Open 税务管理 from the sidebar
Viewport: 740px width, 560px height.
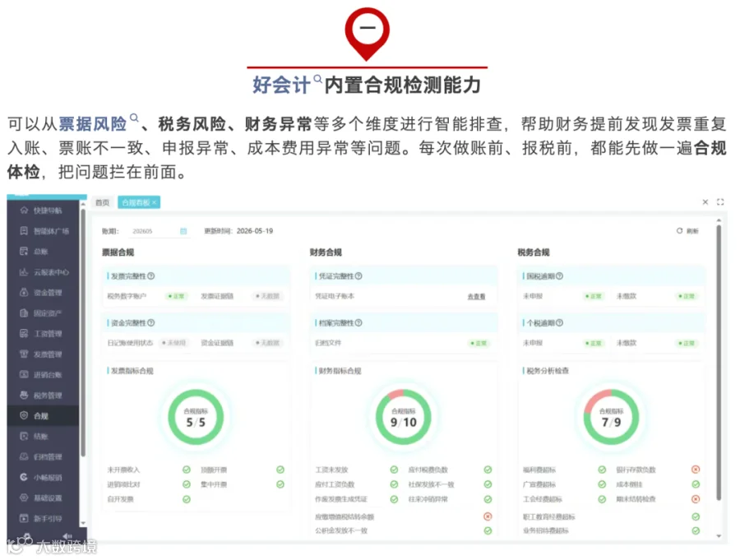point(42,396)
